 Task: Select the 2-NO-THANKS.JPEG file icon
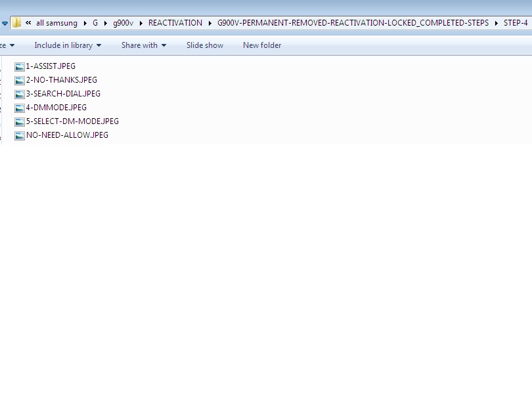click(x=20, y=80)
